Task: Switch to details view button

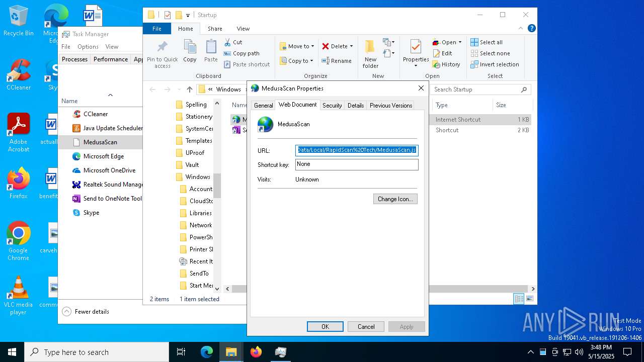Action: click(x=519, y=299)
